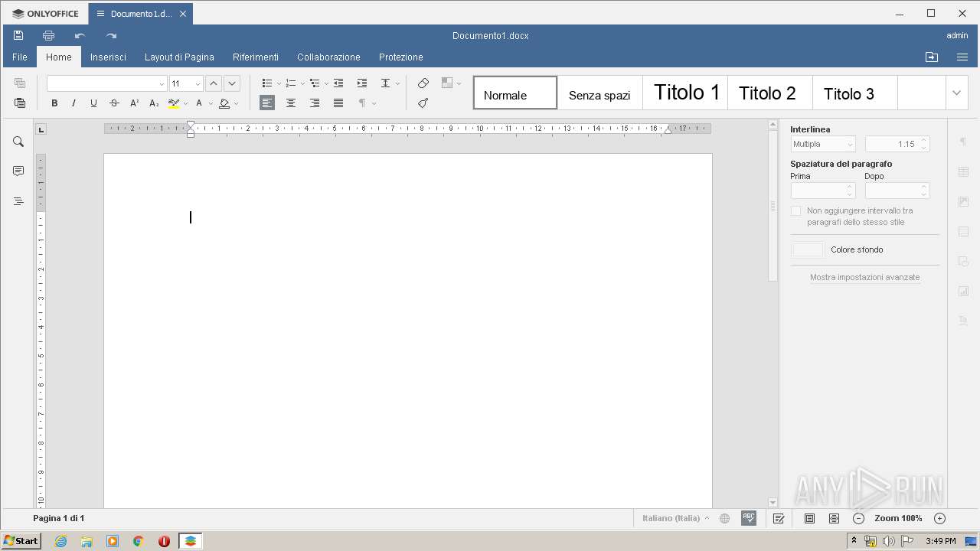980x551 pixels.
Task: Increase font size with up arrow
Action: pos(214,83)
